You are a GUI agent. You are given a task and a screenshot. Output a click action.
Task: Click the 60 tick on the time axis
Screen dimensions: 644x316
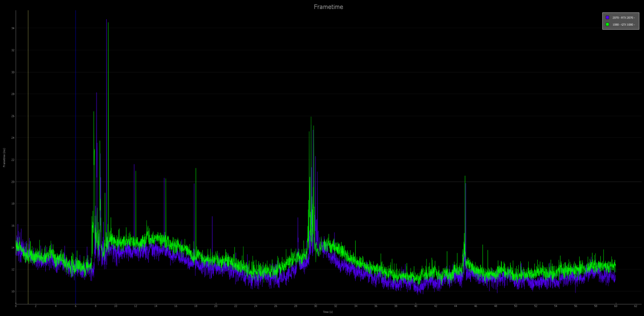(615, 306)
